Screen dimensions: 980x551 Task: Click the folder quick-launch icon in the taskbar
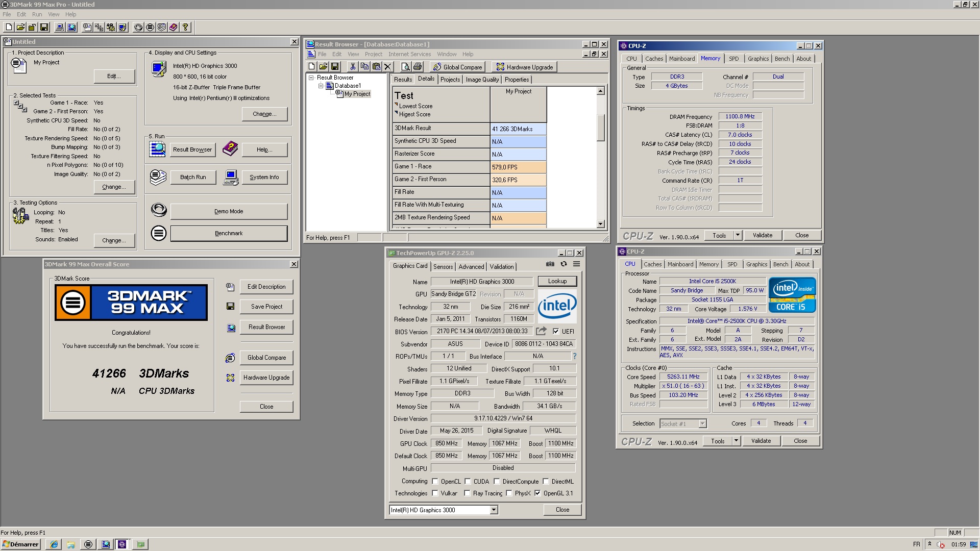coord(71,544)
